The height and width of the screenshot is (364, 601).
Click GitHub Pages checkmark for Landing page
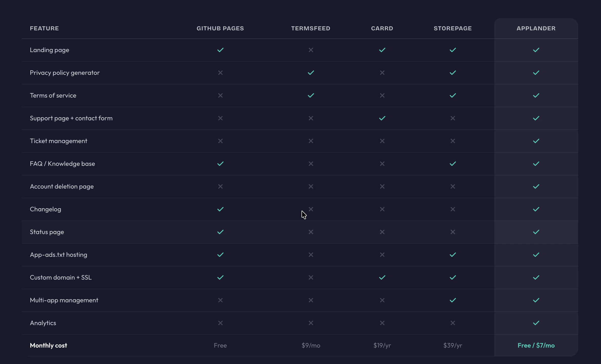tap(220, 50)
